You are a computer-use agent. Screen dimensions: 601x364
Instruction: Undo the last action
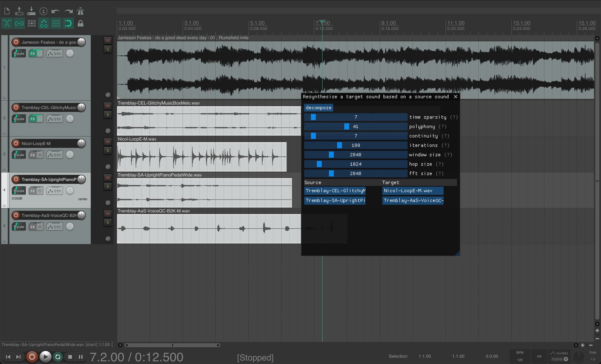pos(56,12)
